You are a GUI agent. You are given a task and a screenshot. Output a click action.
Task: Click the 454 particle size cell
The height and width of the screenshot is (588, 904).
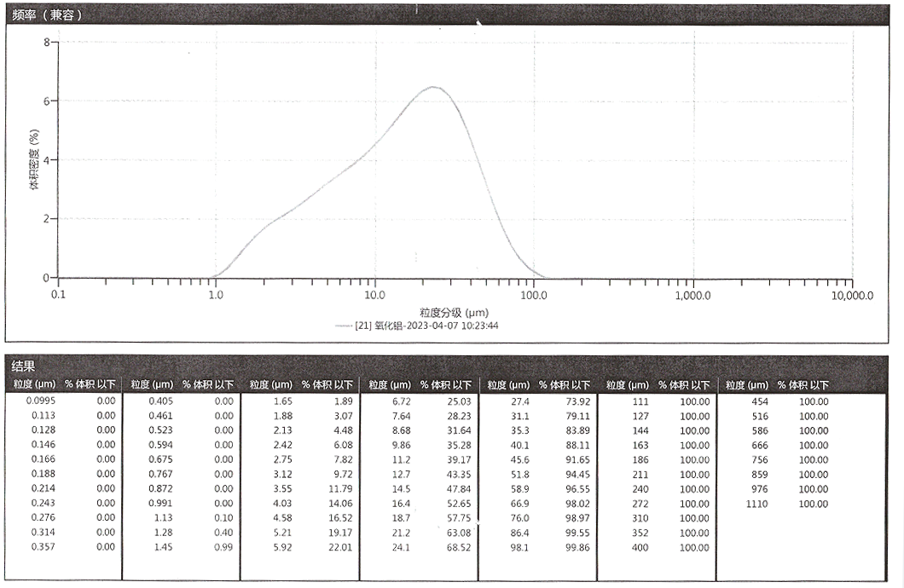tap(759, 401)
